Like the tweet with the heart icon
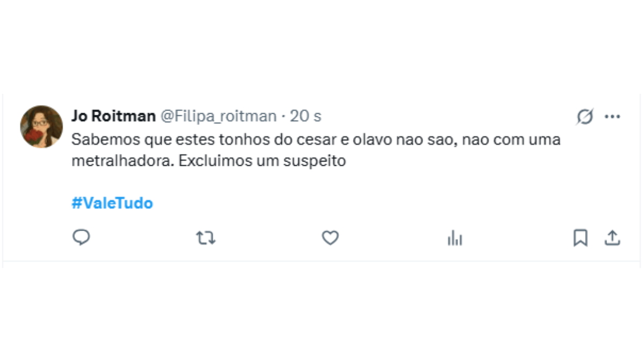The width and height of the screenshot is (644, 362). click(x=330, y=237)
